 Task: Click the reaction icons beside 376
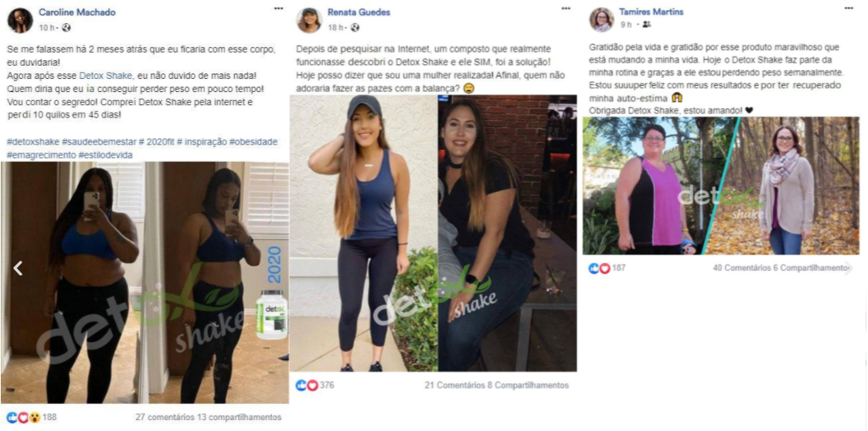coord(307,385)
